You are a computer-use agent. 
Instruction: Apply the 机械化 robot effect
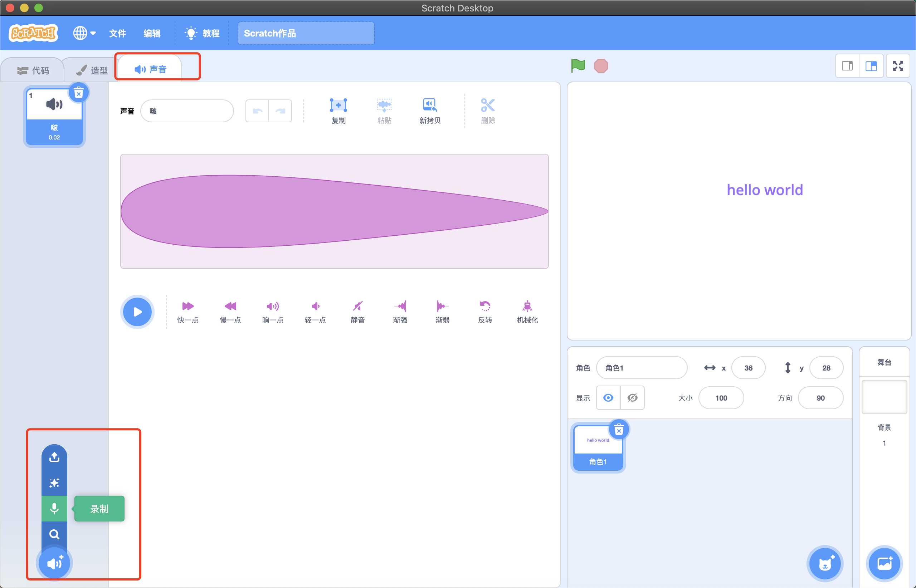pyautogui.click(x=527, y=312)
